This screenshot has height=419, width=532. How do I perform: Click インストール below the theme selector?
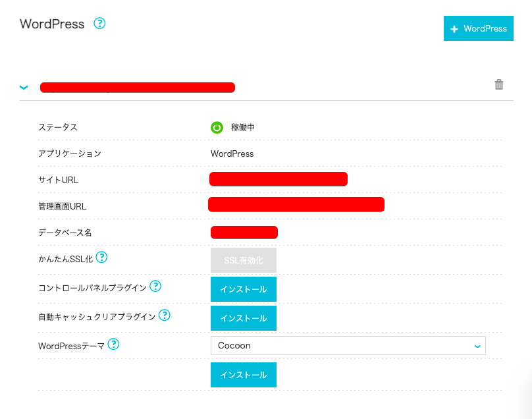point(244,375)
